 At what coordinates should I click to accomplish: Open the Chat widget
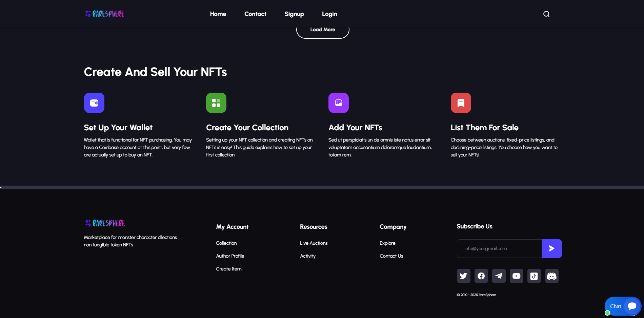click(x=622, y=306)
